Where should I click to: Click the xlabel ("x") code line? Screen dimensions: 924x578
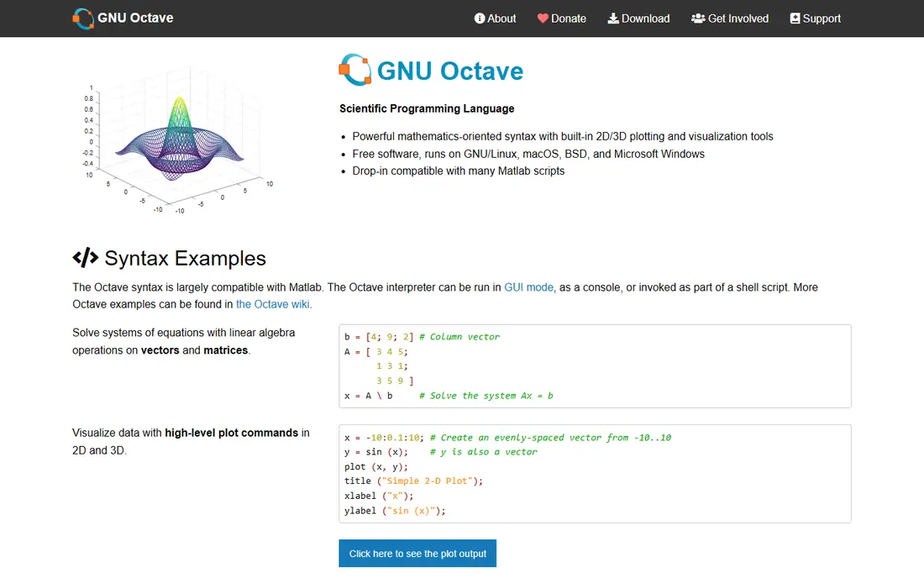pyautogui.click(x=379, y=497)
